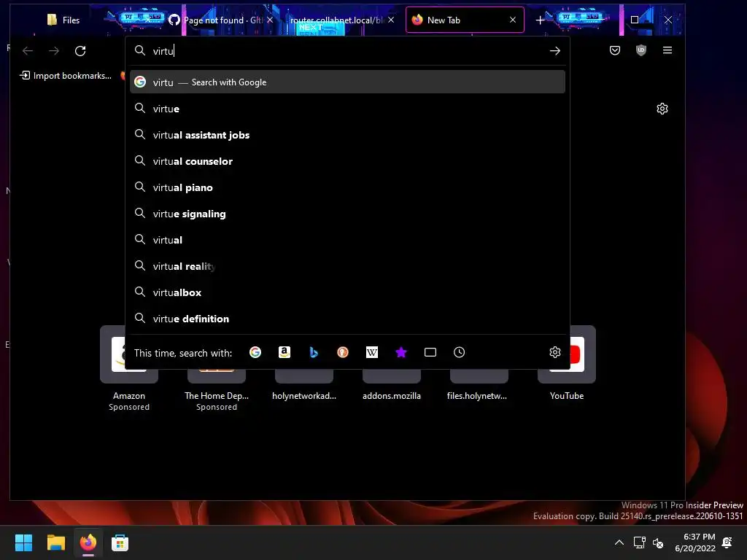Open volume muted tray icon
Viewport: 747px width, 560px height.
coord(658,542)
